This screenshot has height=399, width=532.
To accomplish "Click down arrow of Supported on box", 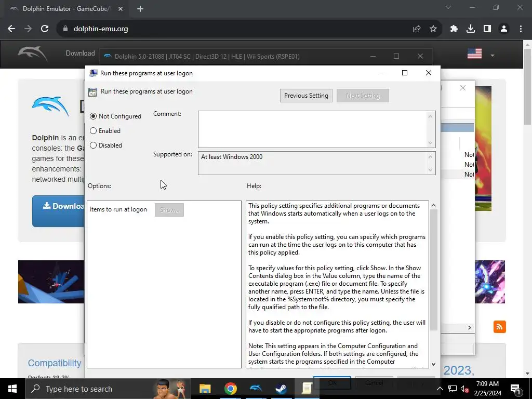I will [x=430, y=170].
